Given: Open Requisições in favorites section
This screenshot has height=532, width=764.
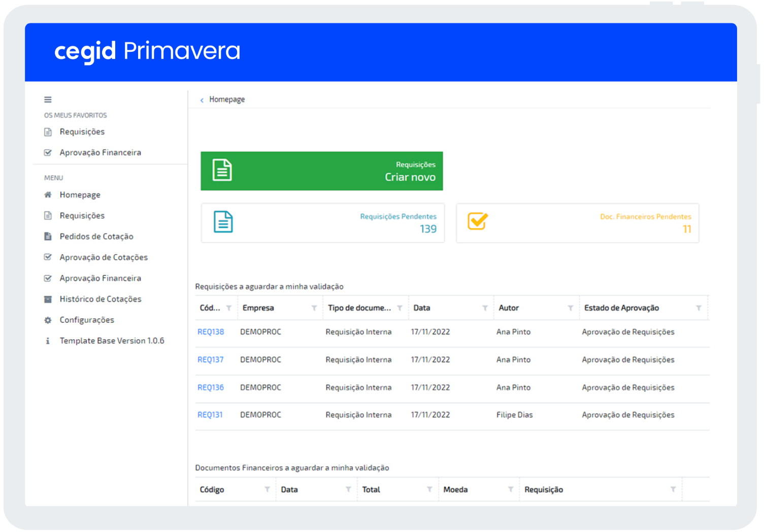Looking at the screenshot, I should pyautogui.click(x=82, y=132).
